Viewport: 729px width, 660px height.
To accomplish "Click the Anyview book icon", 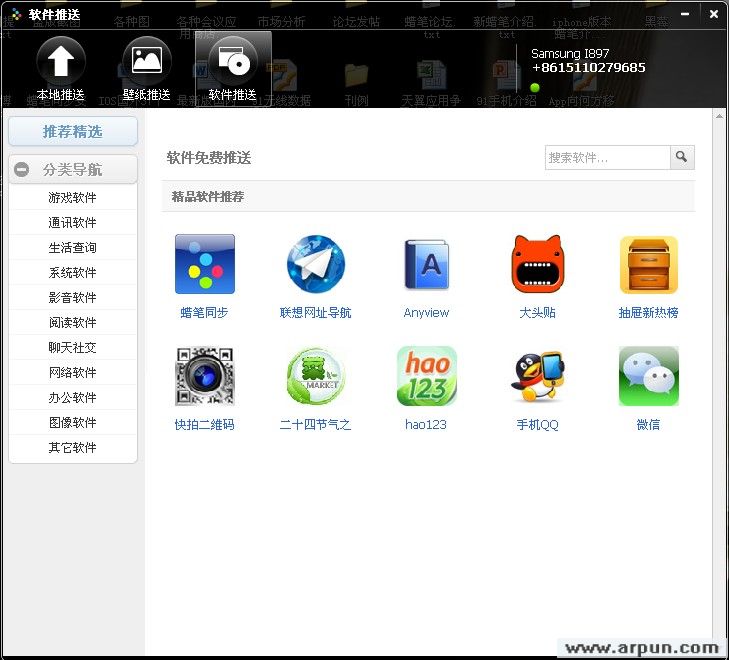I will [427, 264].
